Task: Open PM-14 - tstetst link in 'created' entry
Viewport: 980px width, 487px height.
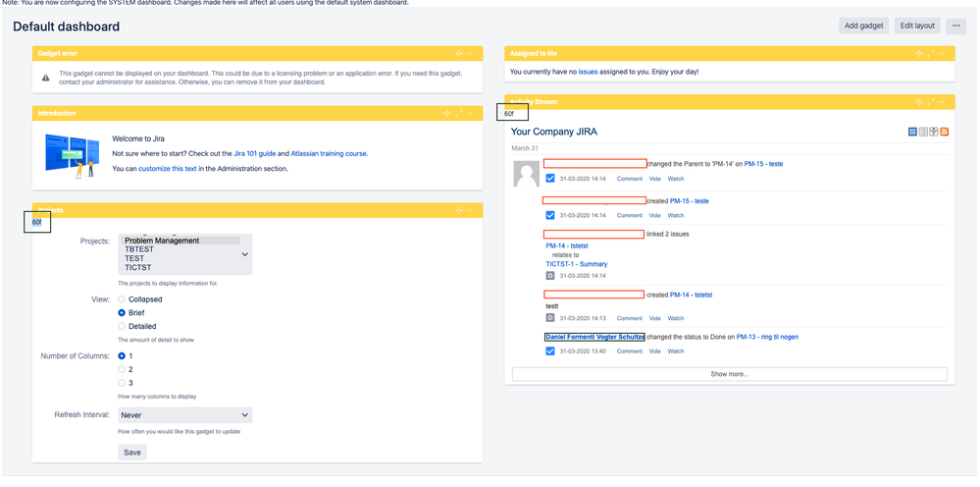Action: click(692, 295)
